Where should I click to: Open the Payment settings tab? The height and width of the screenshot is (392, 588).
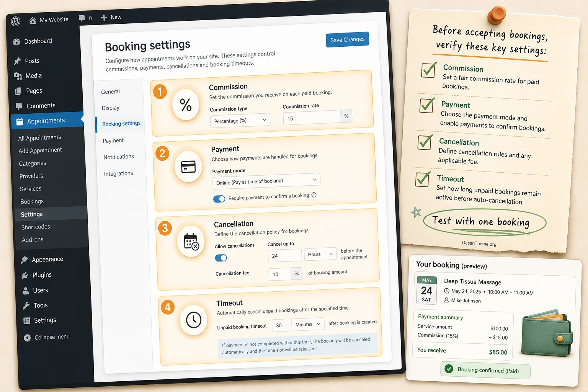pos(113,141)
